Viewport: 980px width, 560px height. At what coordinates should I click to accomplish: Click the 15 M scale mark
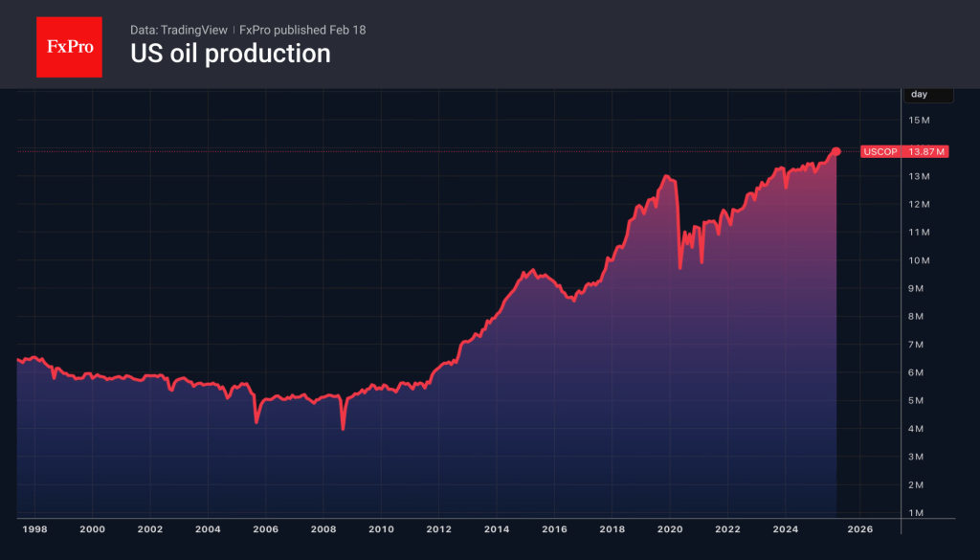pyautogui.click(x=919, y=121)
